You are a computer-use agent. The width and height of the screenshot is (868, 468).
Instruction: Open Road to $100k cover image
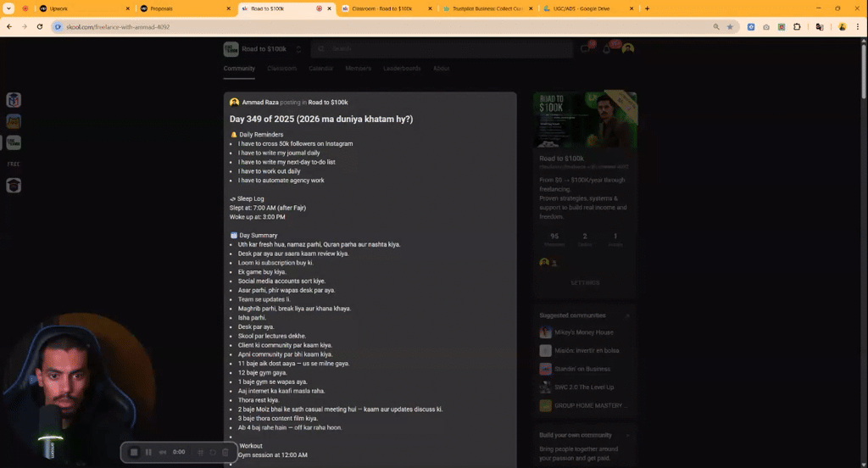click(x=585, y=120)
